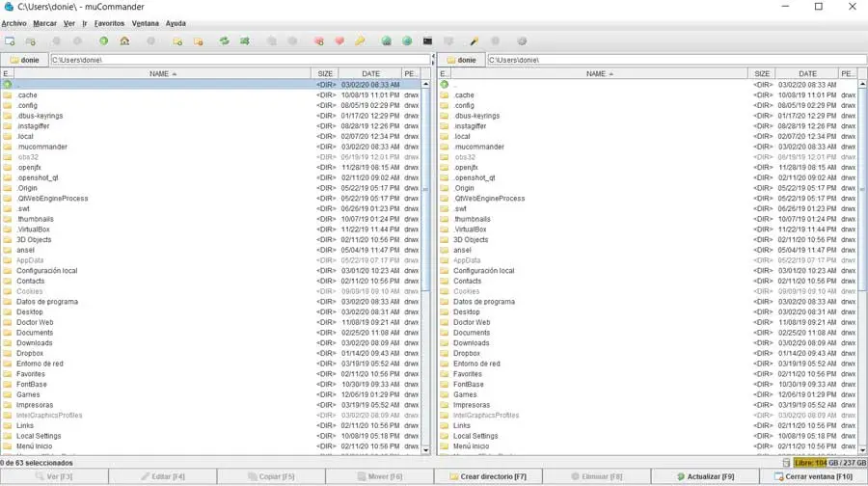Screen dimensions: 868x486
Task: Click the yellow marker pen toolbar icon
Action: click(474, 40)
